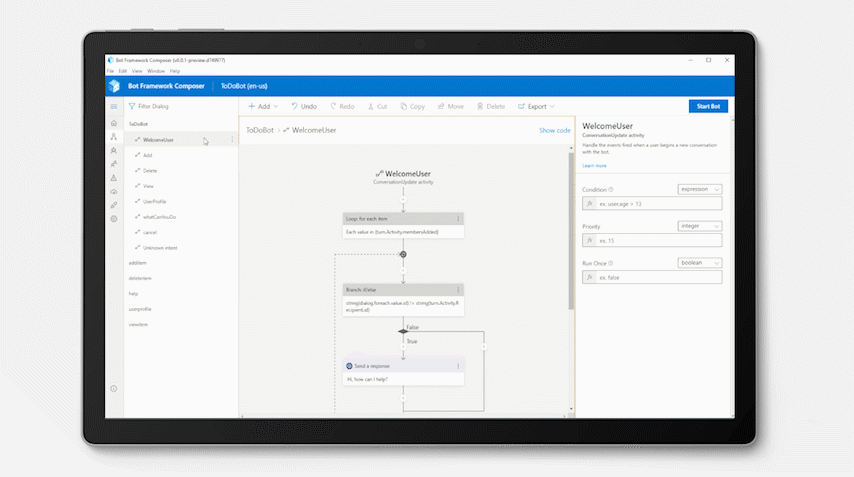
Task: Click the Filter Dialog funnel icon
Action: (132, 106)
